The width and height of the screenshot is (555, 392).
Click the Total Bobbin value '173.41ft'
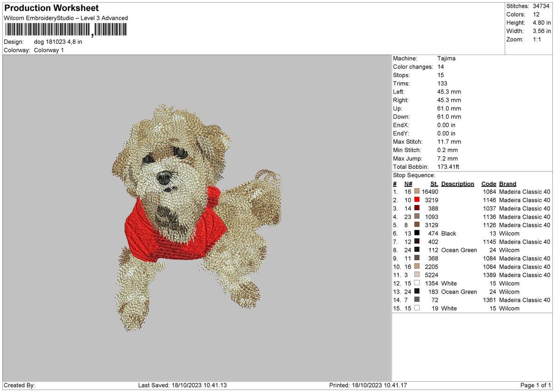coord(448,167)
